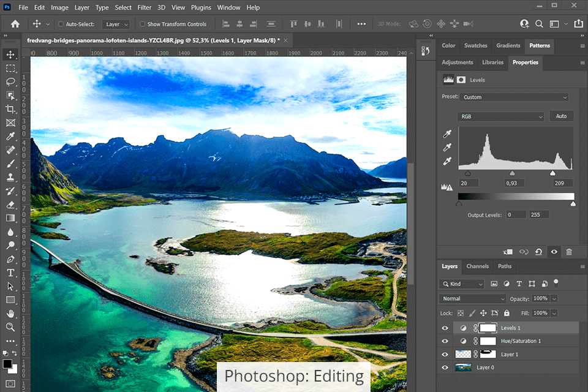Screen dimensions: 588x392
Task: Select the Gradient tool
Action: tap(10, 218)
